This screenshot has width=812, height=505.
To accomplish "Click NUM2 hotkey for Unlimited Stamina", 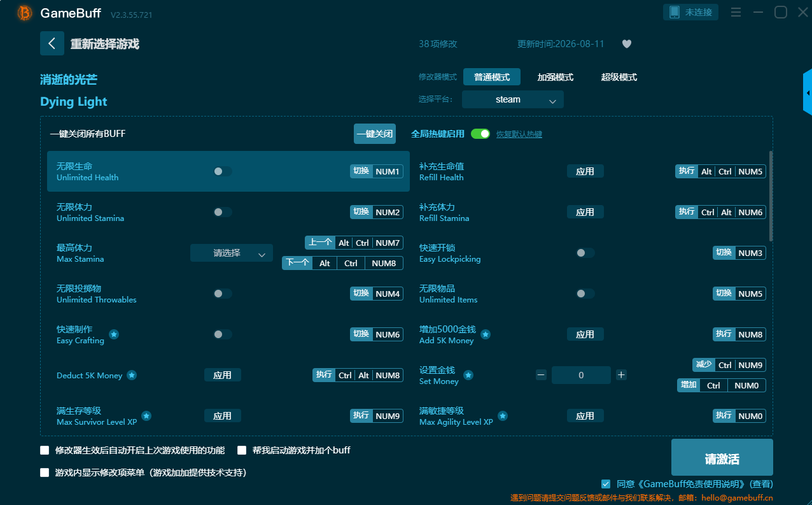I will pyautogui.click(x=388, y=212).
